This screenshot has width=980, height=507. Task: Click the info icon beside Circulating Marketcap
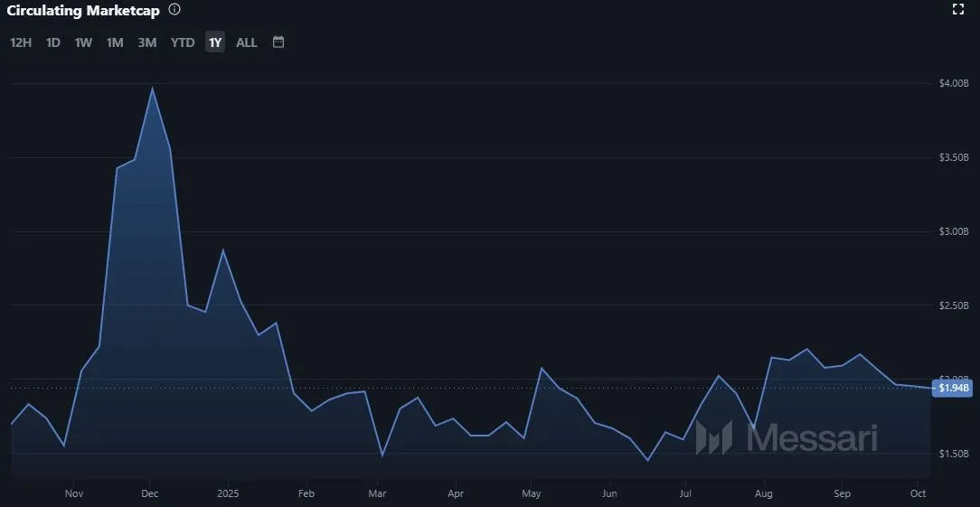click(174, 10)
